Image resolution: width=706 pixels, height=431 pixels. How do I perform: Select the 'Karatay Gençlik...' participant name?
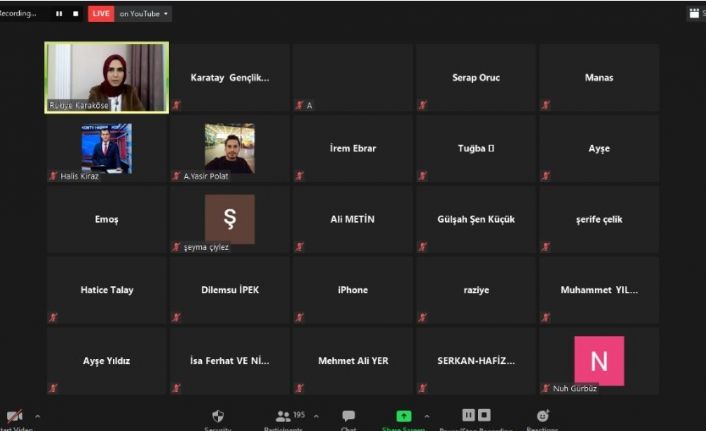(230, 77)
